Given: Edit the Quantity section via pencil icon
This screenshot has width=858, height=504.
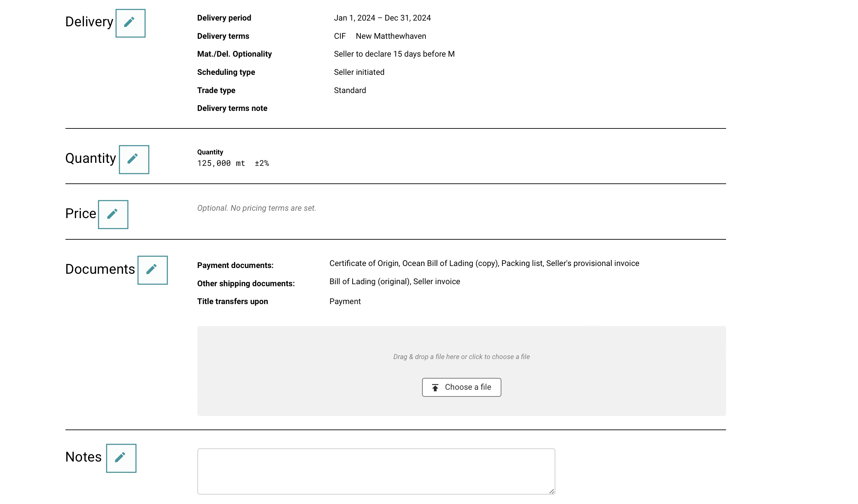Looking at the screenshot, I should pos(134,159).
